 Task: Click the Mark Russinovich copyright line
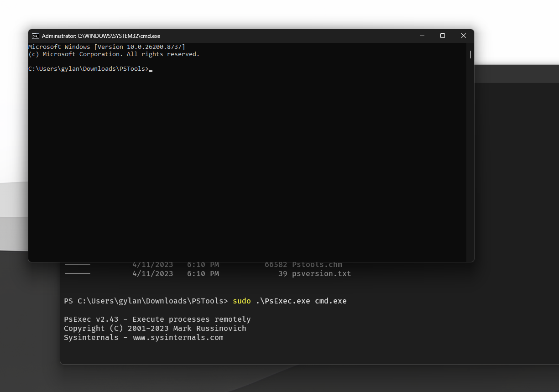(x=155, y=329)
